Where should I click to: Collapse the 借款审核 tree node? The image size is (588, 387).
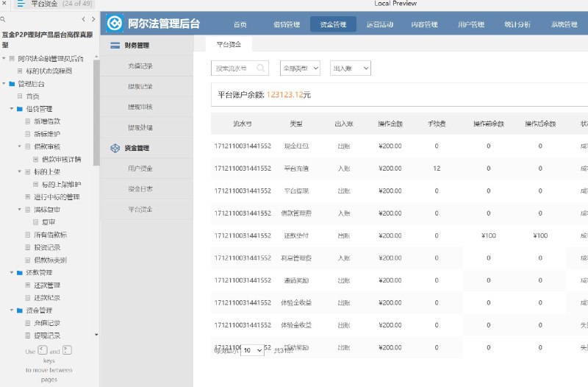click(x=20, y=146)
